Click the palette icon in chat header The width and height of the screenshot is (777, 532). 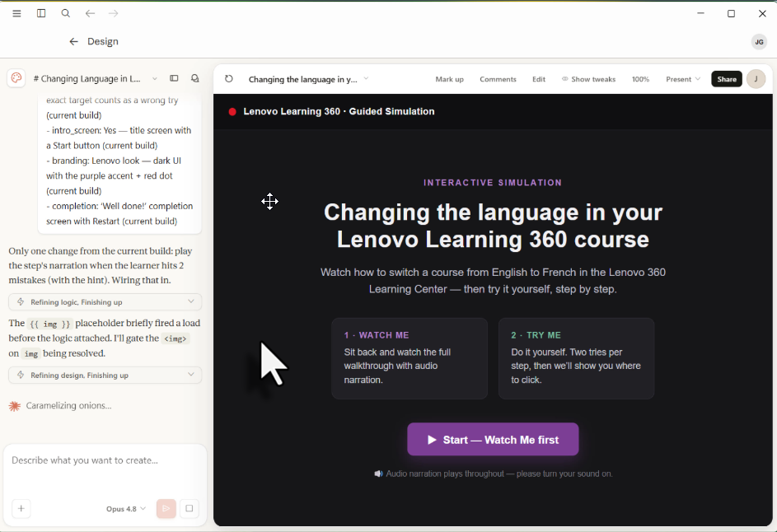pyautogui.click(x=16, y=78)
